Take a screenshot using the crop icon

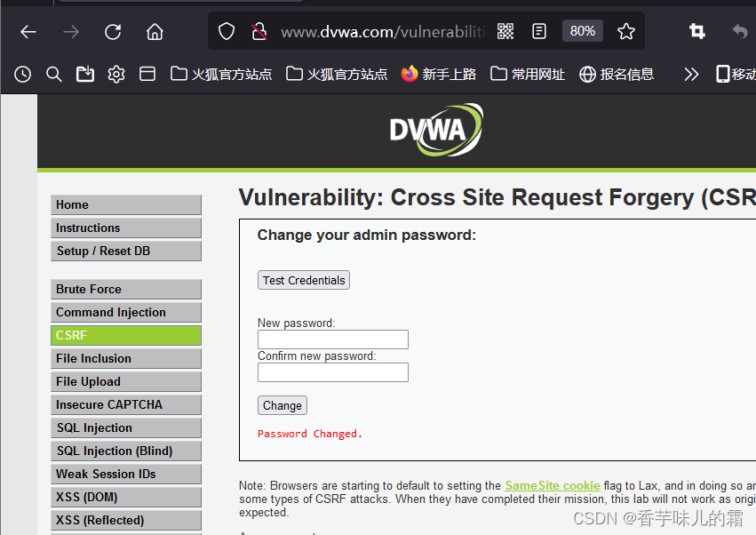point(696,30)
